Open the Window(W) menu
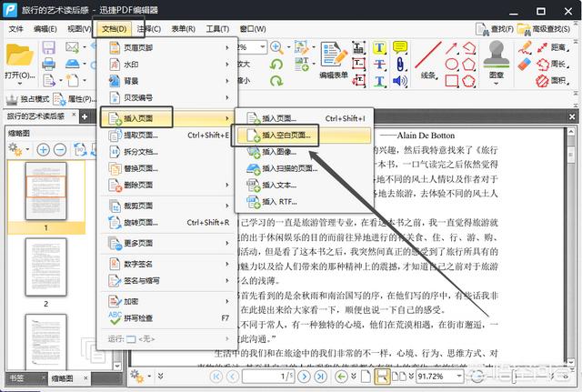Image resolution: width=582 pixels, height=392 pixels. [253, 29]
